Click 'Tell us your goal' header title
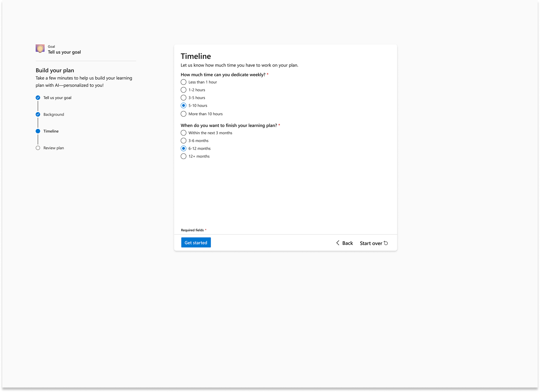The height and width of the screenshot is (392, 540). (x=64, y=52)
